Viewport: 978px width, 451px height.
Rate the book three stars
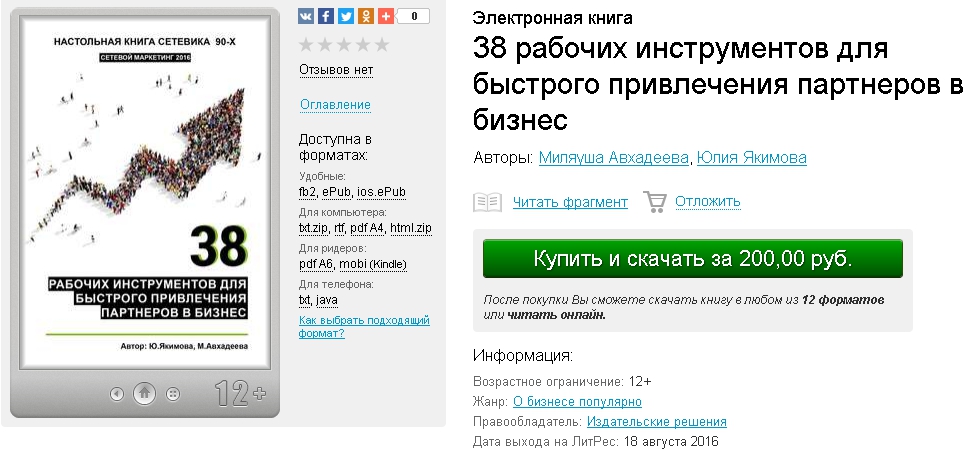point(344,44)
